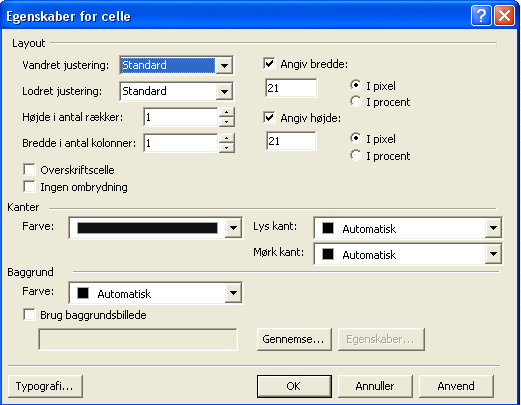Open the Kanter Farve black swatch

click(147, 228)
